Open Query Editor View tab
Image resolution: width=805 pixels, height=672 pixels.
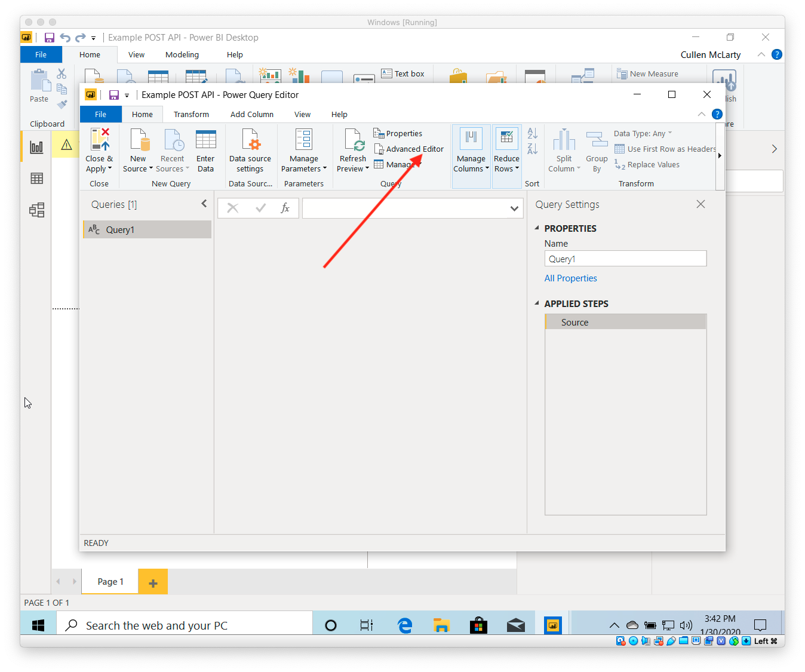302,114
